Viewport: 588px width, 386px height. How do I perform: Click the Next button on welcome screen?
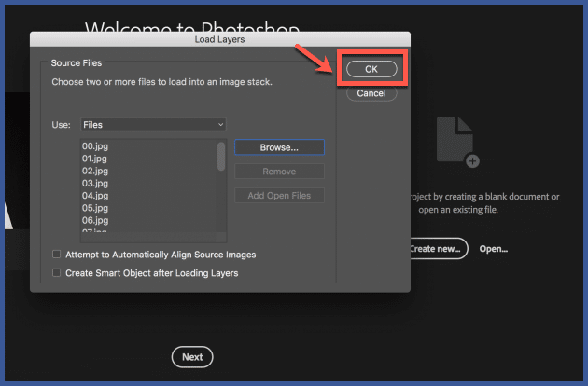[192, 357]
